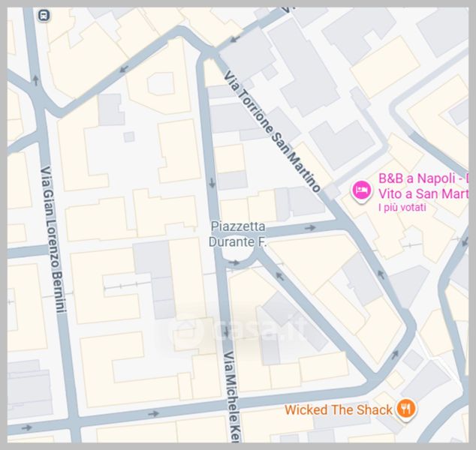The image size is (476, 450).
Task: Click the up arrow on Via Gian Lorenzo Bernini
Action: tap(35, 80)
